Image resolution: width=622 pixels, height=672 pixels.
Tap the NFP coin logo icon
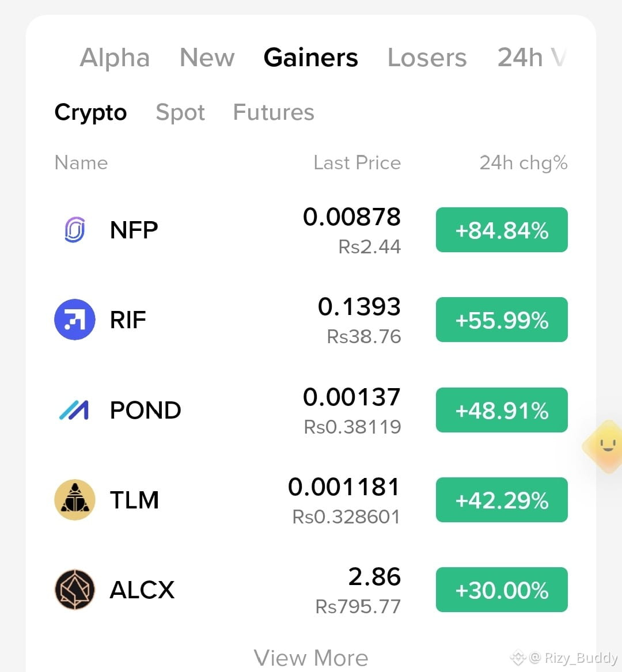coord(75,230)
